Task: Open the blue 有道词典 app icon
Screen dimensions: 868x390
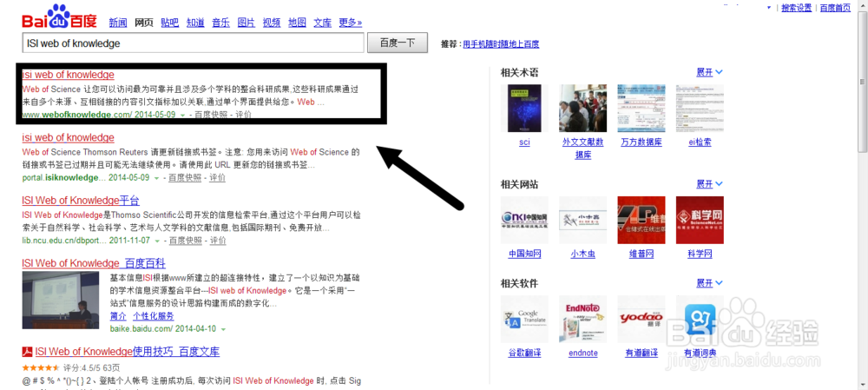Action: tap(700, 319)
